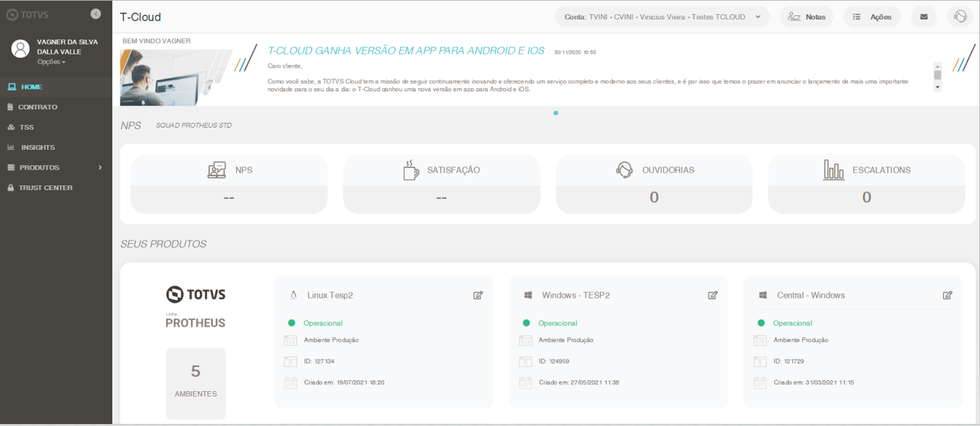Click the Linux penguin icon on Linux Tesp2
The width and height of the screenshot is (980, 426).
[x=293, y=295]
